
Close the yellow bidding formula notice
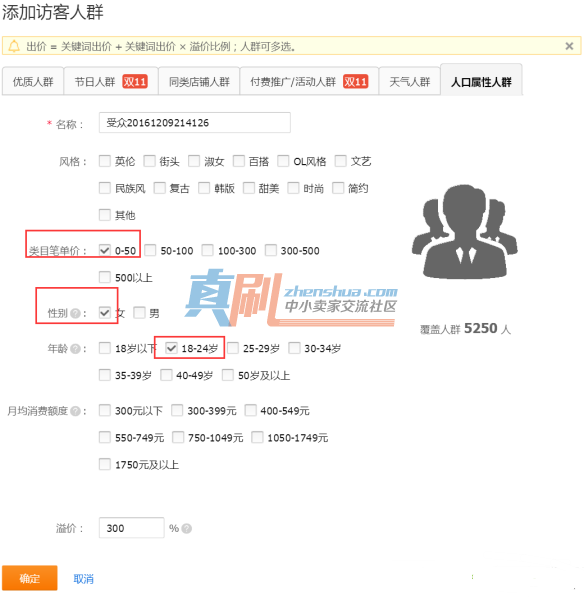(x=569, y=46)
